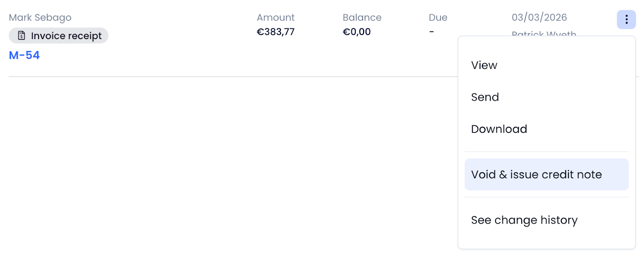This screenshot has height=257, width=644.
Task: Click the €0,00 balance value
Action: coord(357,32)
